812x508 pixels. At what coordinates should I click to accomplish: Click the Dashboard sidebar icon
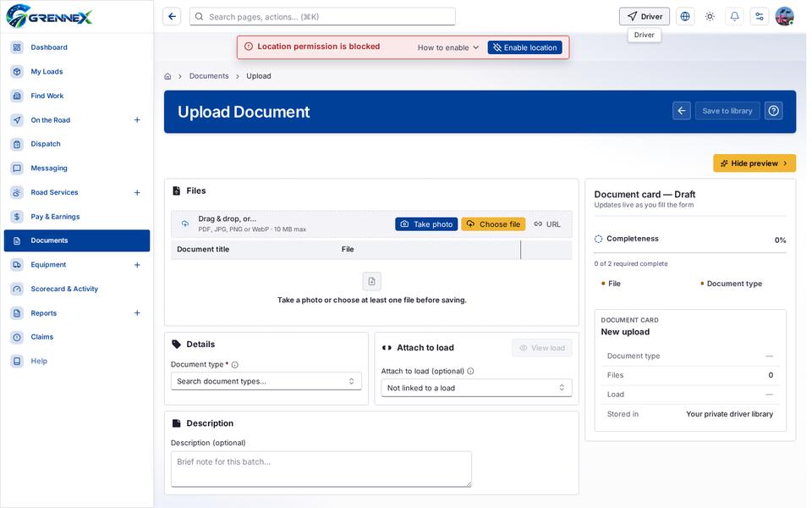click(17, 47)
